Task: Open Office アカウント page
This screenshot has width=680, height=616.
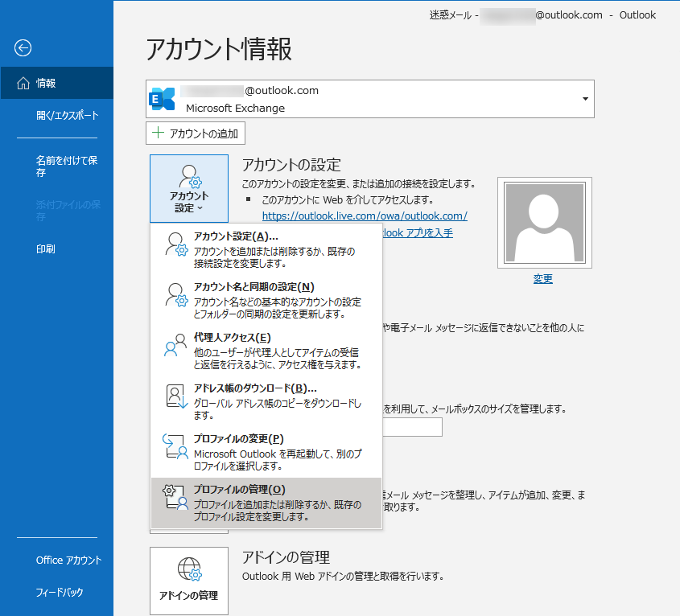Action: [x=68, y=561]
